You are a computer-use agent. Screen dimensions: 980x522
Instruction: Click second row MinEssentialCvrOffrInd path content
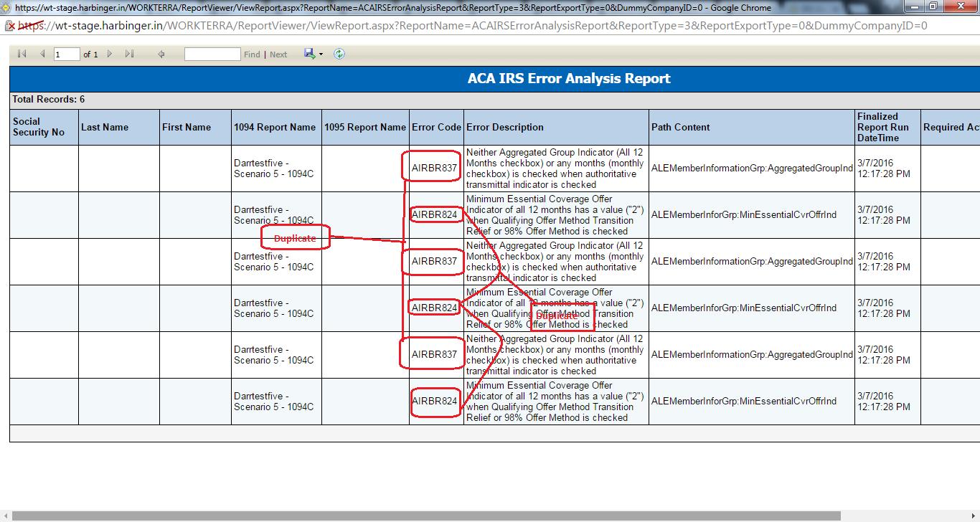tap(743, 214)
